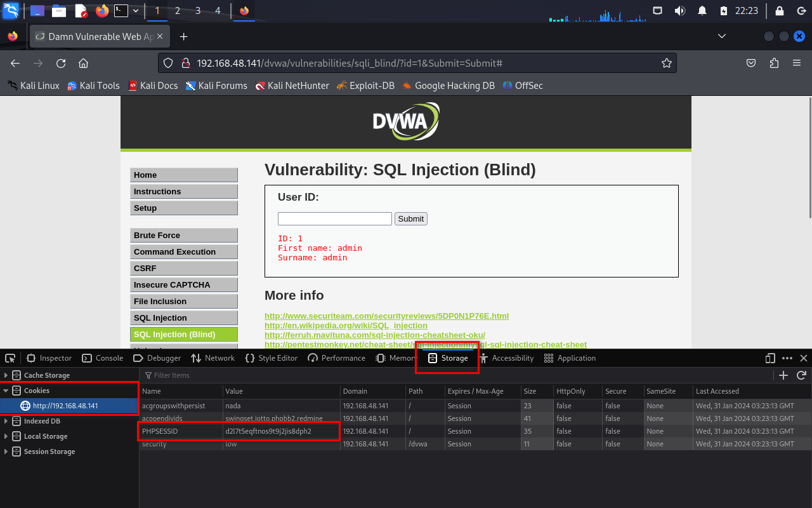Switch to the Network devtools tab
The height and width of the screenshot is (508, 812).
point(213,358)
